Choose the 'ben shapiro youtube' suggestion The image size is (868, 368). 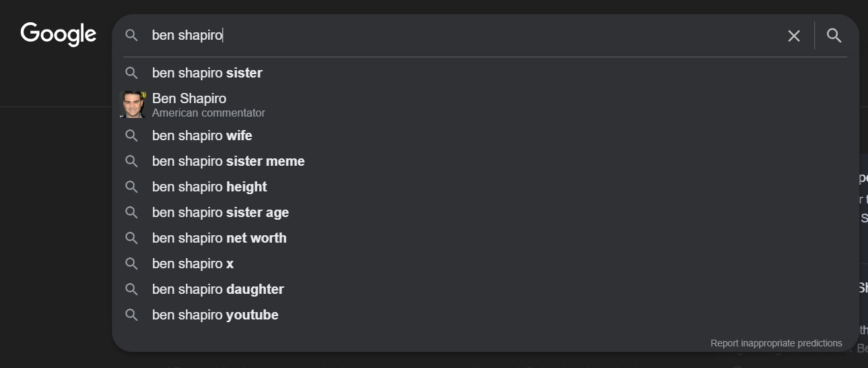click(215, 315)
